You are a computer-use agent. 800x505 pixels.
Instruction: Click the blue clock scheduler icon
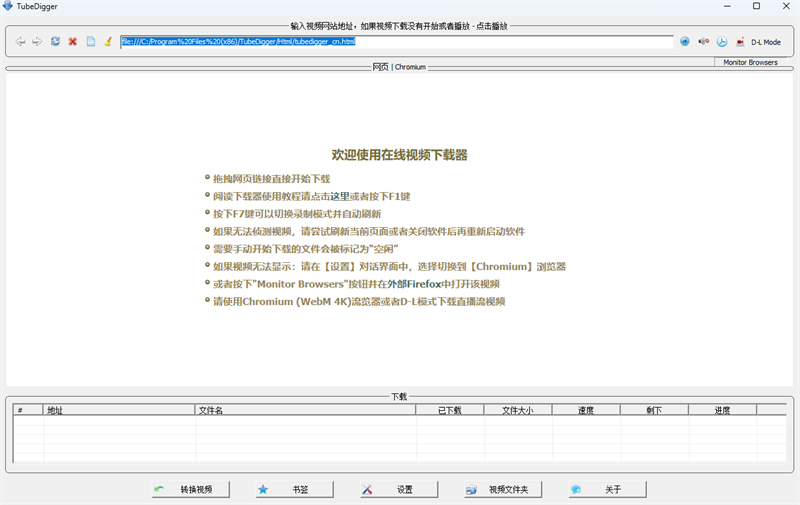point(722,42)
